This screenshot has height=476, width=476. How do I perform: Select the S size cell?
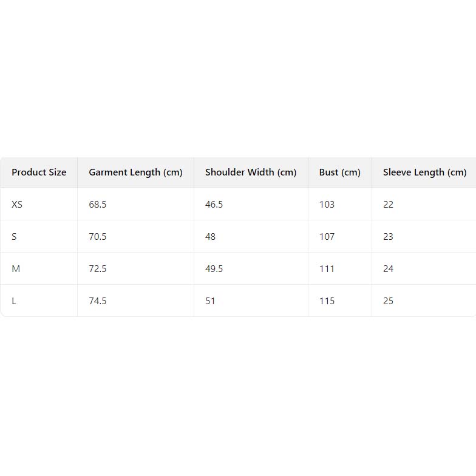pos(15,237)
